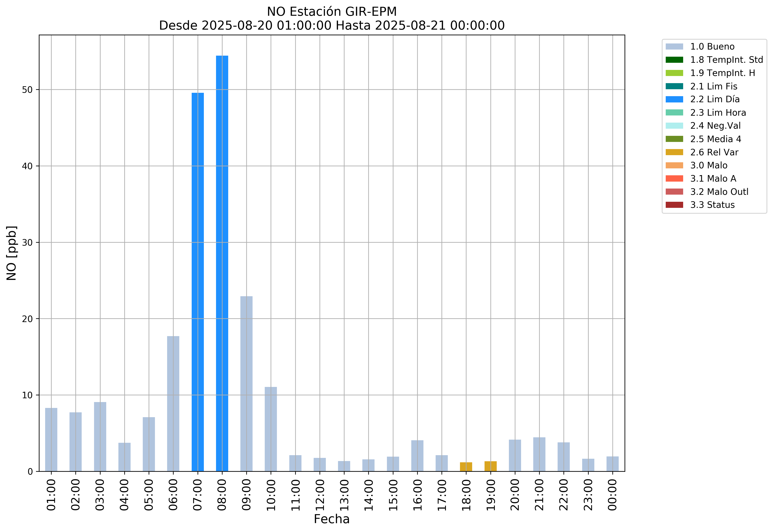Click the tallest blue bar at 08:00
Viewport: 773px width, 532px height.
click(x=222, y=263)
